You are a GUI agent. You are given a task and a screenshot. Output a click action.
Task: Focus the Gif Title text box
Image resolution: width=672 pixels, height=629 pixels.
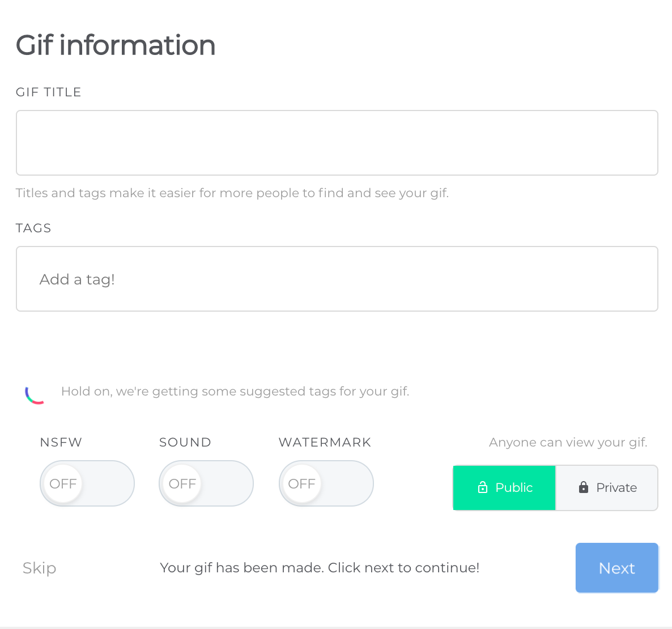click(x=337, y=143)
